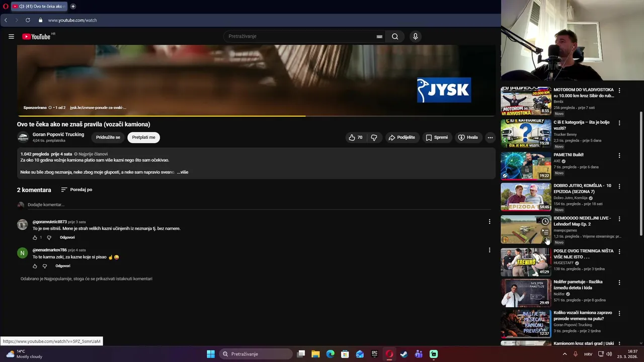644x362 pixels.
Task: Reply to @goranvuletic8873 comment
Action: tap(67, 237)
